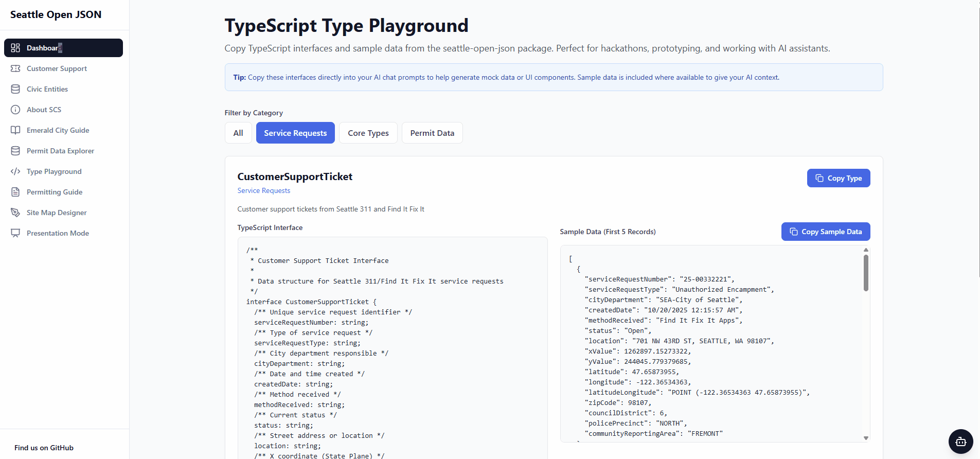Click the sample data scroll down arrow
Viewport: 980px width, 459px height.
click(x=866, y=438)
